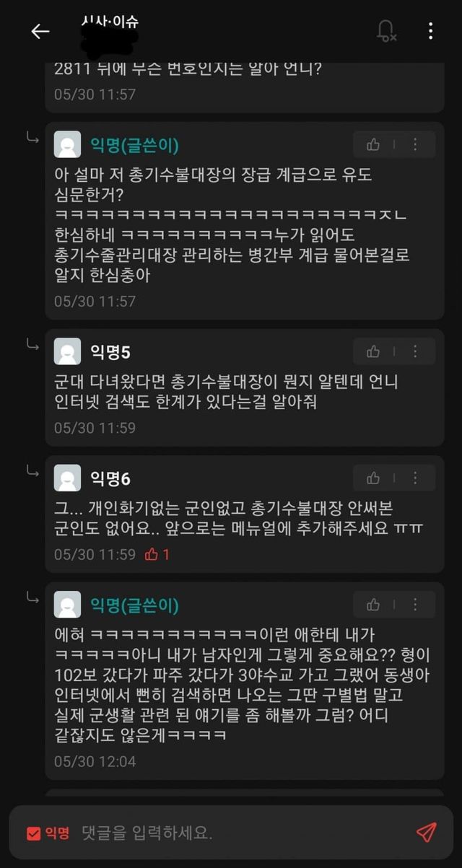Tap the 익명5 profile avatar
This screenshot has height=868, width=462.
point(68,351)
